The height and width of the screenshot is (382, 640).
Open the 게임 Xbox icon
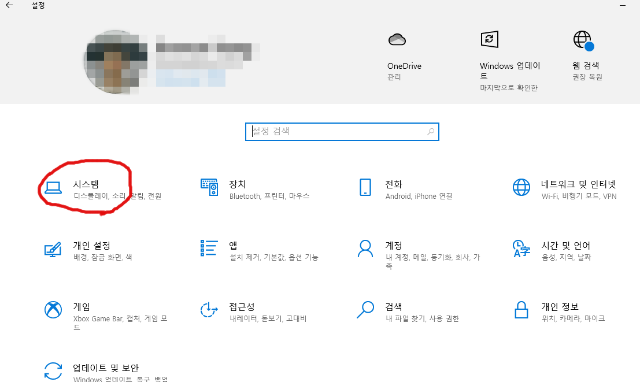(x=53, y=310)
